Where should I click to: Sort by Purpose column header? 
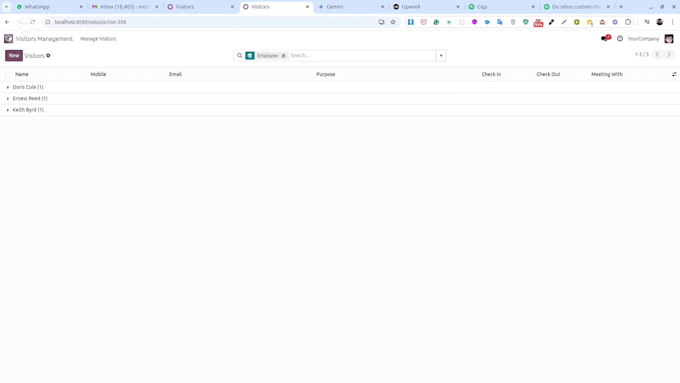pyautogui.click(x=326, y=74)
